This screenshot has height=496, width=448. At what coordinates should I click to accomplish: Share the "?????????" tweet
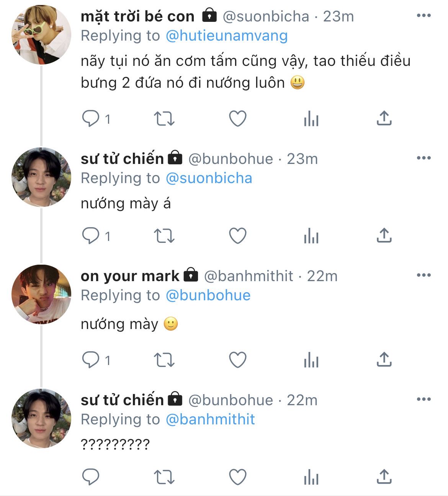click(384, 477)
